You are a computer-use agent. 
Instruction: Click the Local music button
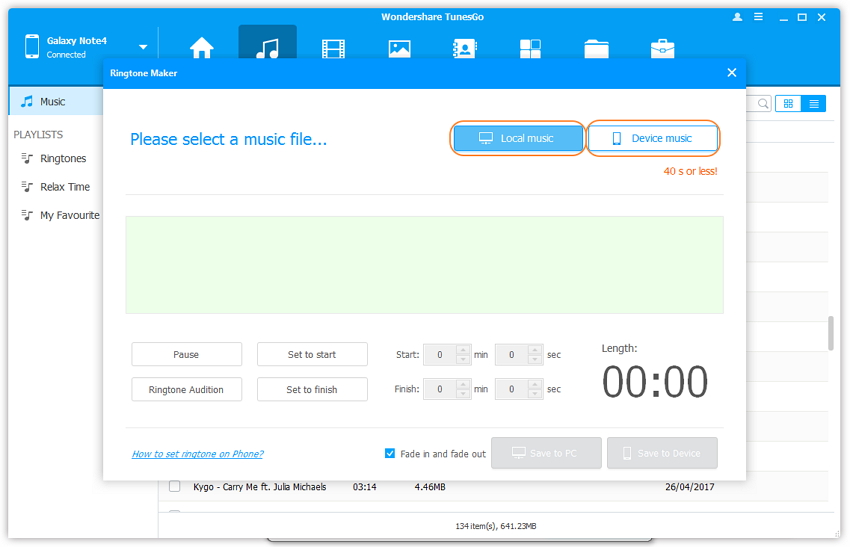(517, 138)
